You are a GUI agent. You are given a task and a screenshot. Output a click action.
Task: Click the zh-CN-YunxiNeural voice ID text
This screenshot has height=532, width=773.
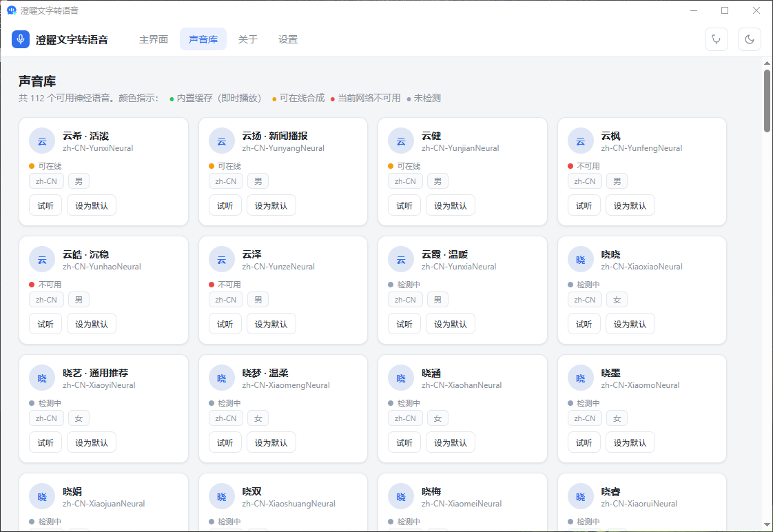98,148
